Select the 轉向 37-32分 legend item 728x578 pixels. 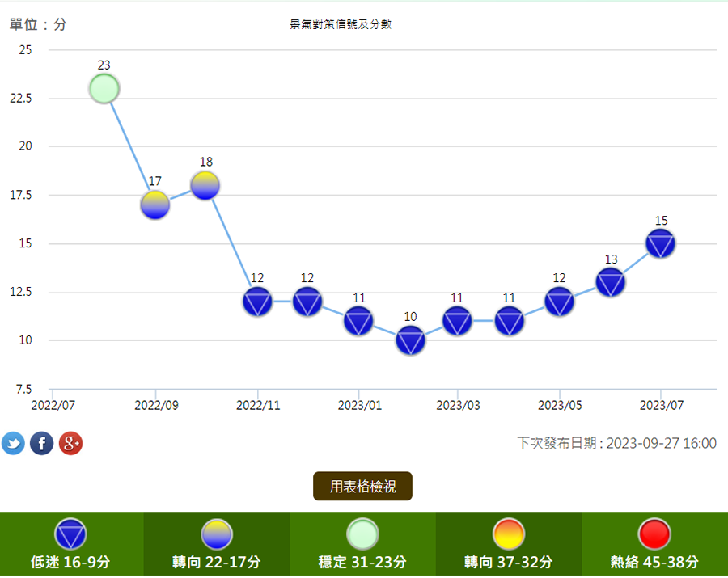coord(508,544)
